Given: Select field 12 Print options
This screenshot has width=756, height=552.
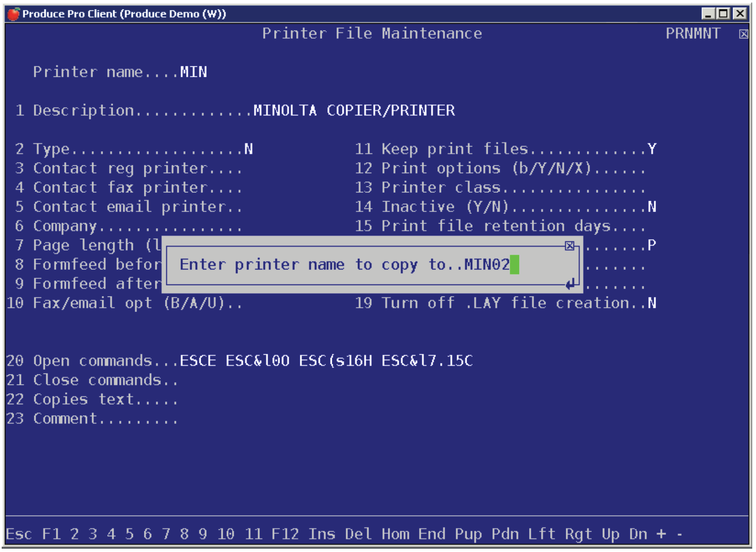Looking at the screenshot, I should click(500, 169).
